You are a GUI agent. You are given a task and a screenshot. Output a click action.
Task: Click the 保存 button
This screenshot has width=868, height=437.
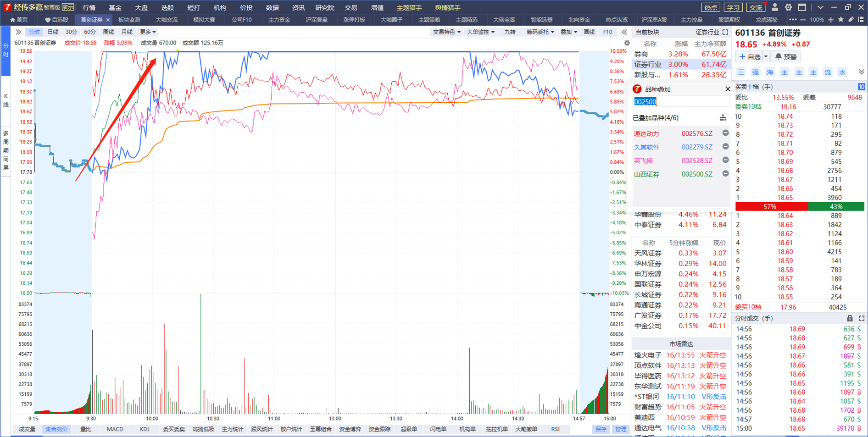coord(601,429)
